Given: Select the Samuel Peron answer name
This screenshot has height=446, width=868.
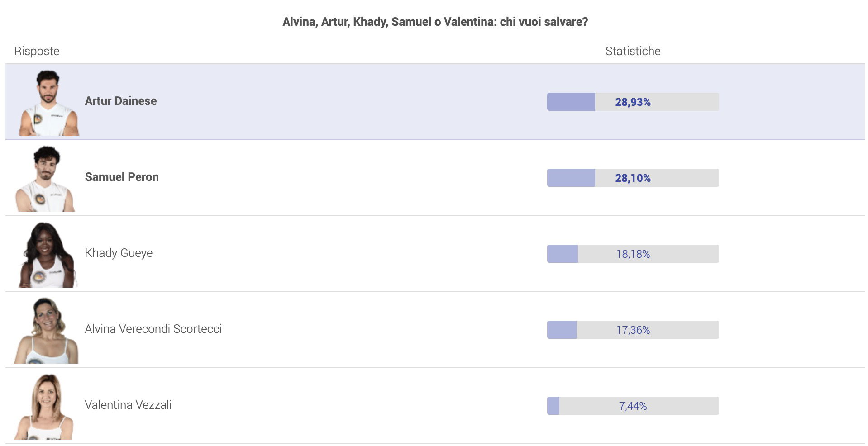Looking at the screenshot, I should pyautogui.click(x=122, y=177).
